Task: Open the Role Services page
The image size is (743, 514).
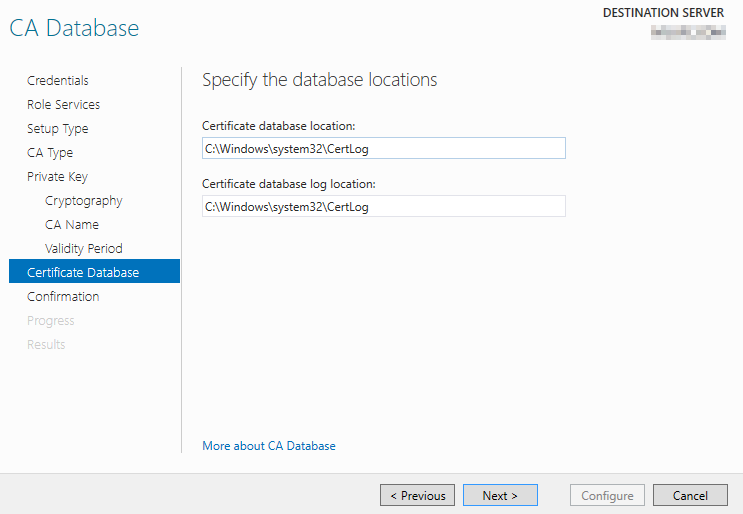Action: coord(63,105)
